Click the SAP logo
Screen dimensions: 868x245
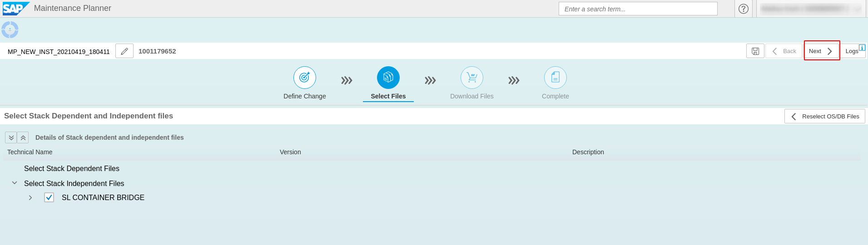pos(15,9)
